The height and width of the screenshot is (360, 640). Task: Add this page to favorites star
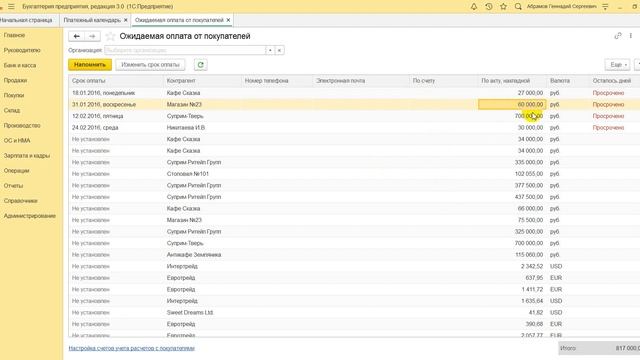pyautogui.click(x=110, y=36)
